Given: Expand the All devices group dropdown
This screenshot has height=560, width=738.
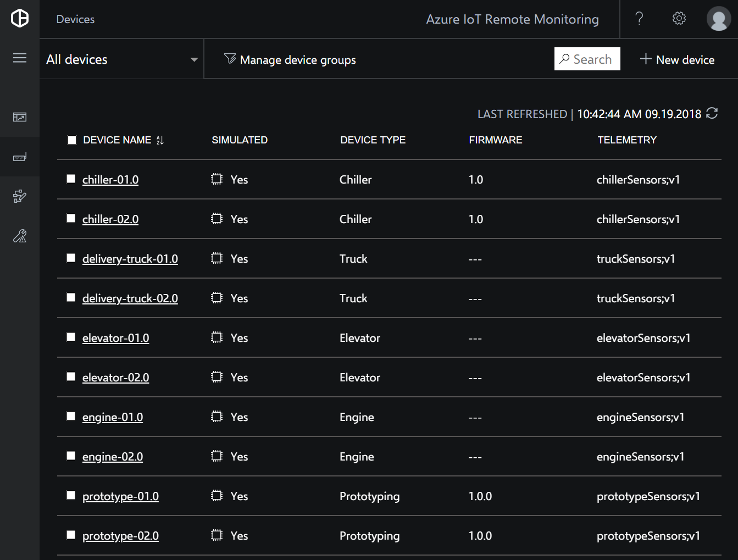Looking at the screenshot, I should [x=121, y=59].
